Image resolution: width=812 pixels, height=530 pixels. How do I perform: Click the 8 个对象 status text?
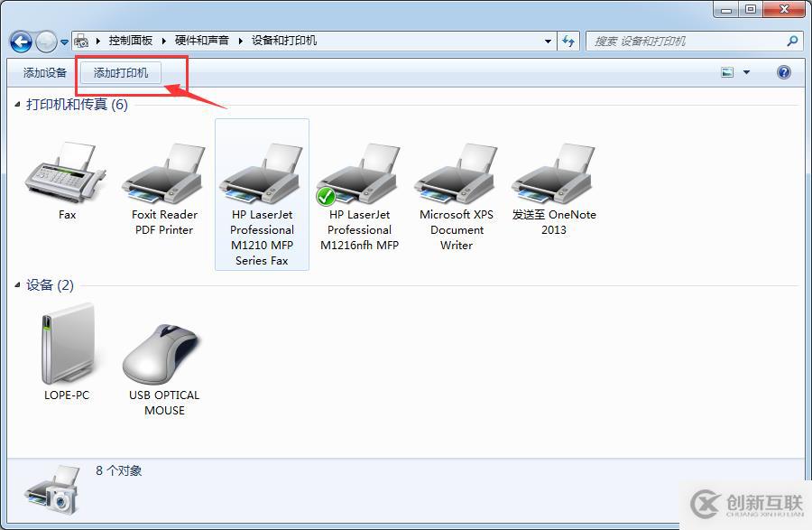pyautogui.click(x=118, y=470)
